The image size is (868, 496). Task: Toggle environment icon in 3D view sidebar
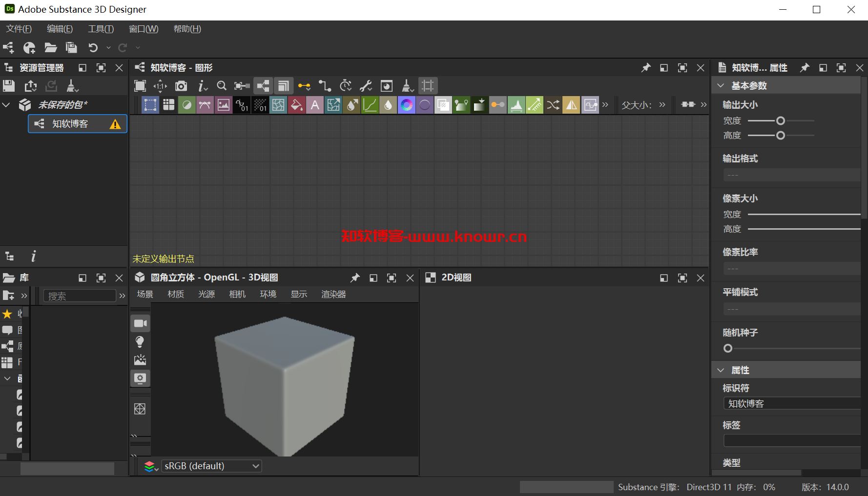[x=140, y=360]
